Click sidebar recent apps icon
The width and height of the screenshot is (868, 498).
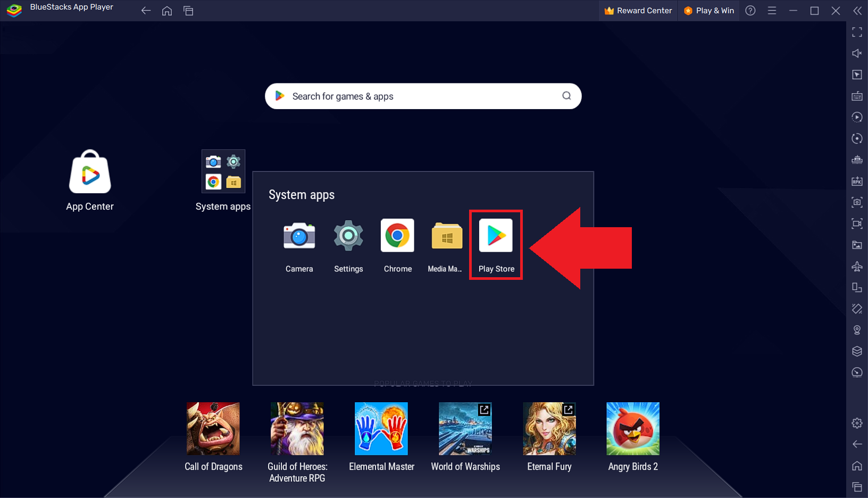point(857,486)
